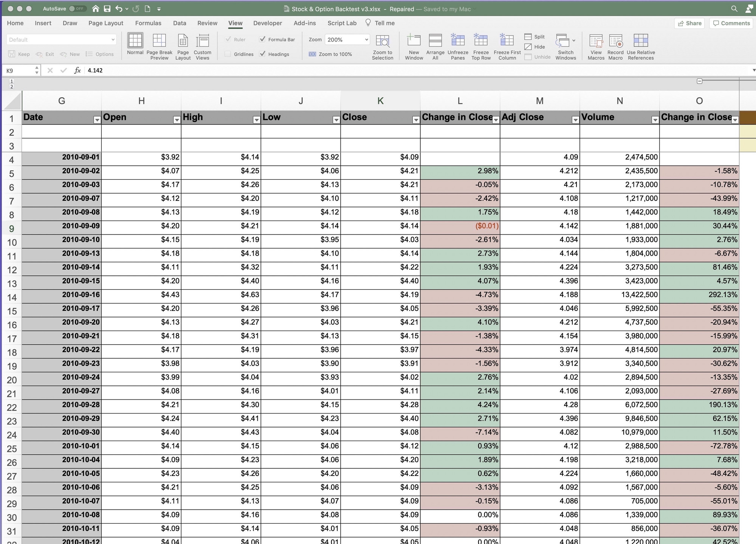This screenshot has height=544, width=756.
Task: Select cell with volume 13,422,500
Action: (620, 296)
